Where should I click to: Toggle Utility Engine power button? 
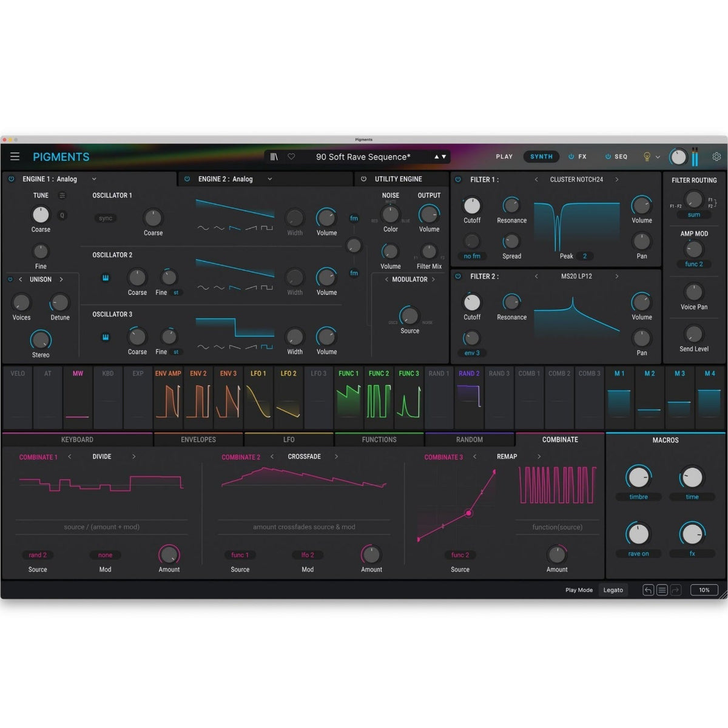(363, 179)
